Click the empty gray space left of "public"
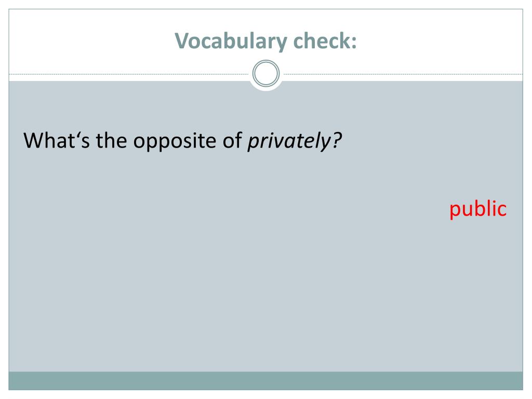 [x=237, y=209]
